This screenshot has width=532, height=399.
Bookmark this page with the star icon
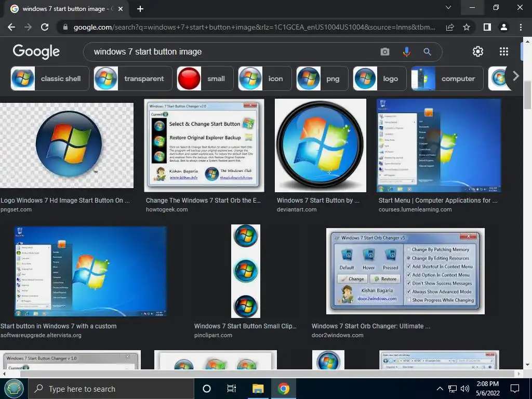[467, 27]
